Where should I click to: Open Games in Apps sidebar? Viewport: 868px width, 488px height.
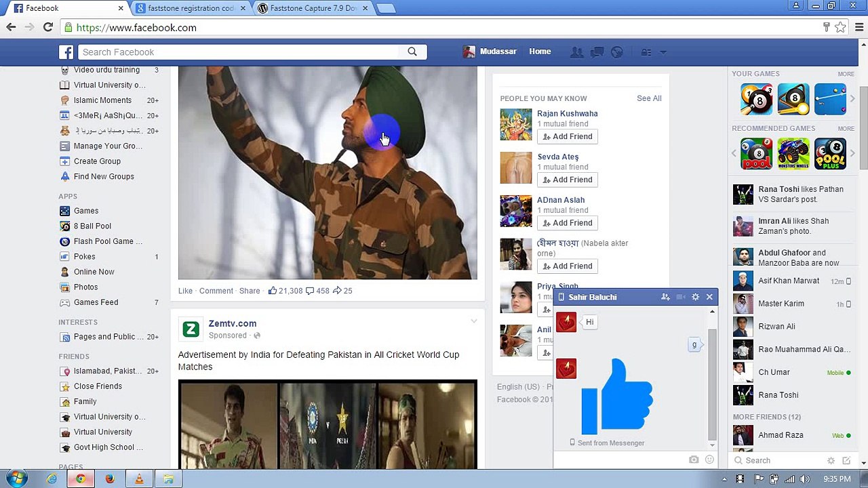coord(86,211)
